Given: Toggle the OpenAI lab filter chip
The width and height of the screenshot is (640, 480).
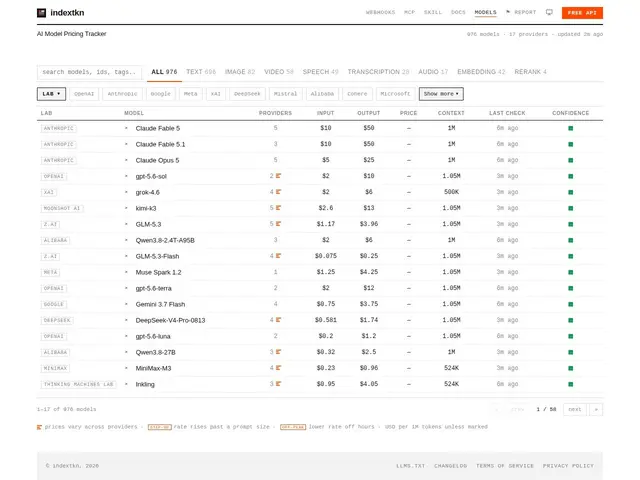Looking at the screenshot, I should click(84, 94).
